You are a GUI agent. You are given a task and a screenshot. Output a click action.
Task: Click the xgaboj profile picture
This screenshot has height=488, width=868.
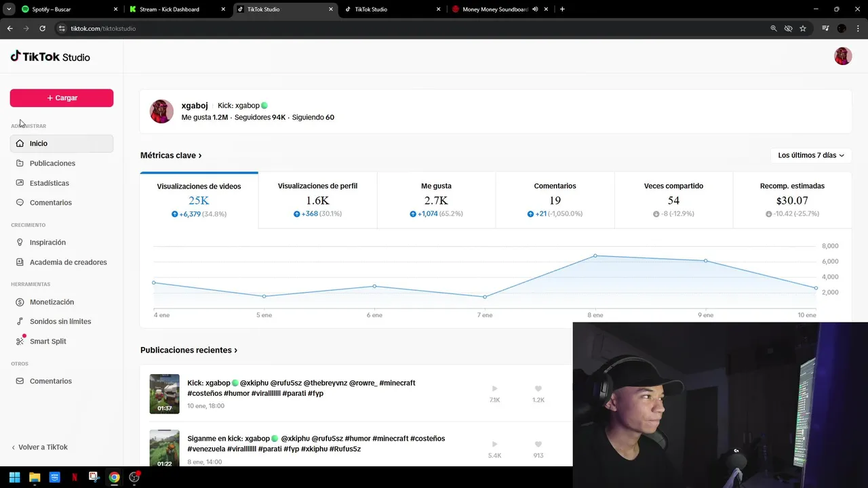click(x=161, y=111)
